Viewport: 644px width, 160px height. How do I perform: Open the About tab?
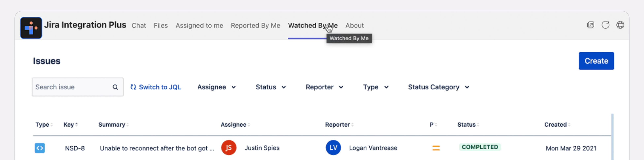tap(354, 26)
